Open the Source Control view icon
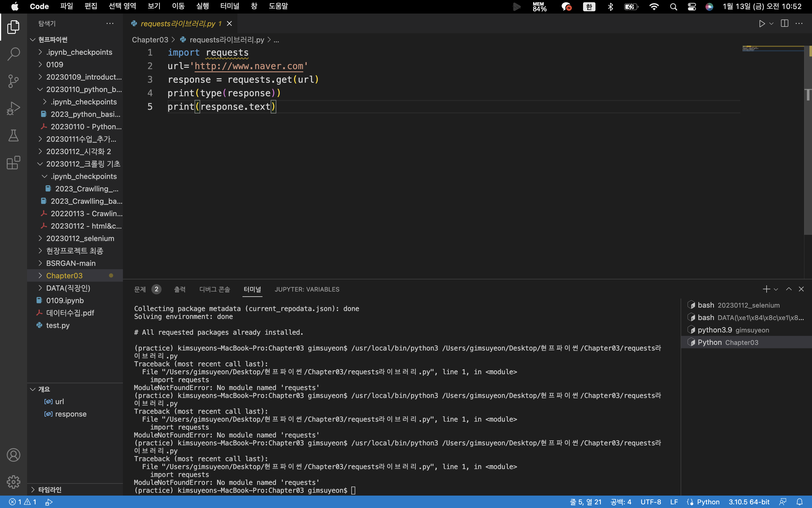 pyautogui.click(x=14, y=81)
